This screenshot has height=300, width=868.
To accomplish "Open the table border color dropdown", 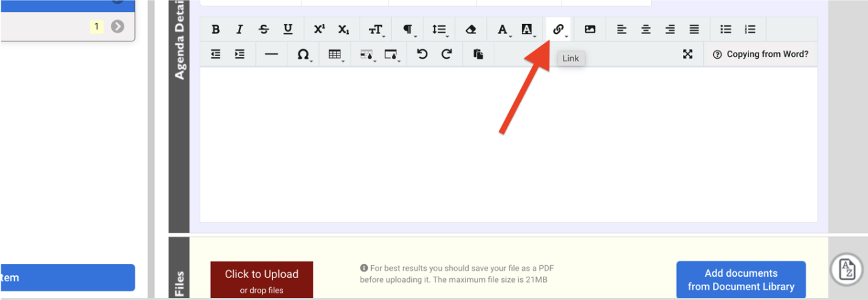I will tap(391, 55).
